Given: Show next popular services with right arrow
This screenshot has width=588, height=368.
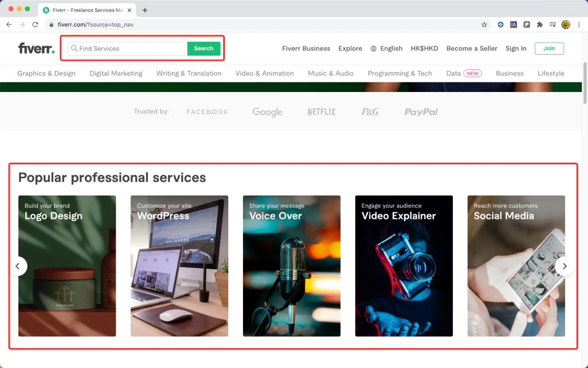Looking at the screenshot, I should coord(565,266).
